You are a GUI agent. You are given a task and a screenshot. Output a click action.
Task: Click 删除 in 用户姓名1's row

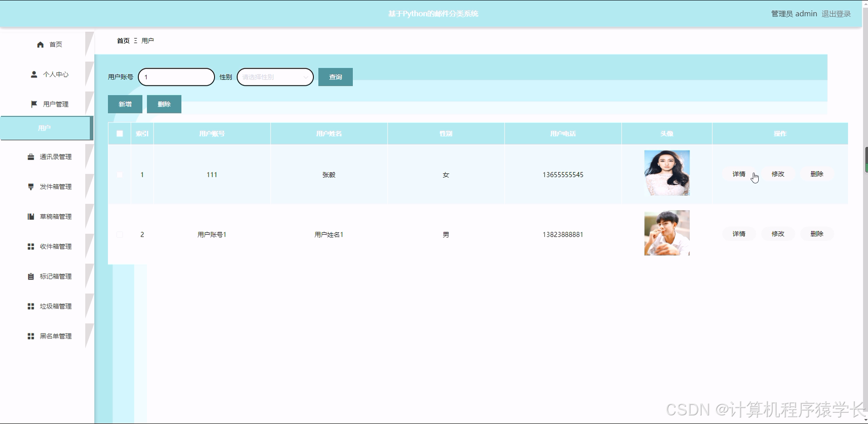coord(817,234)
